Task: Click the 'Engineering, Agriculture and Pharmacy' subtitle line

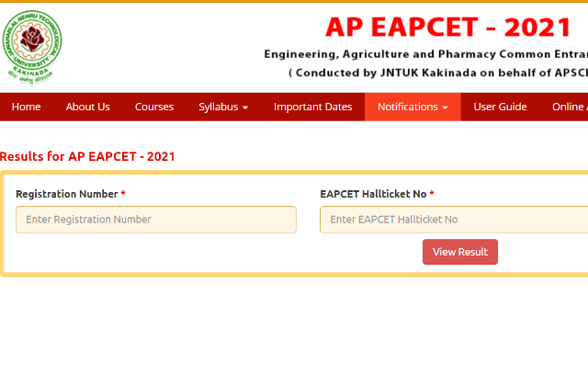Action: tap(426, 54)
